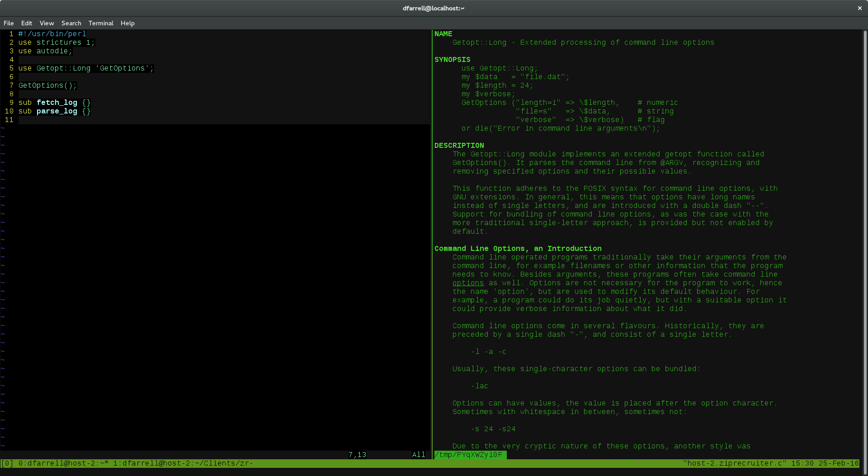Select the underlined word options in the manpage
Viewport: 868px width, 476px height.
(x=467, y=283)
